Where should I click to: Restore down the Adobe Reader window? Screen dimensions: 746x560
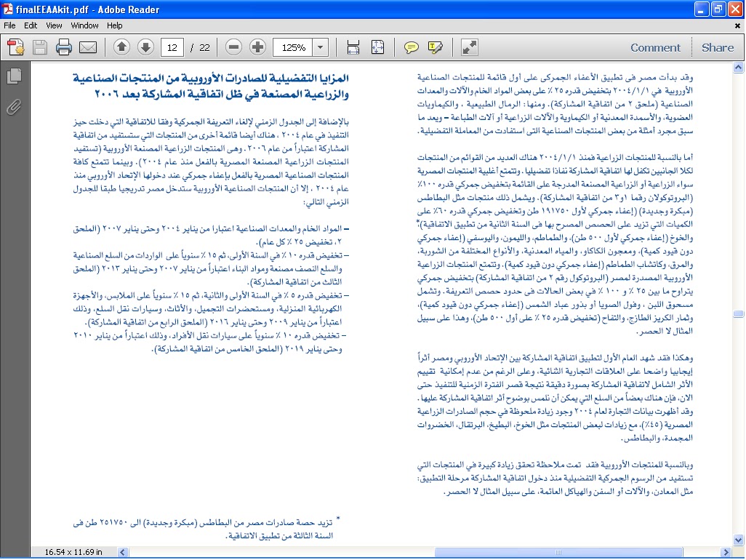[718, 9]
